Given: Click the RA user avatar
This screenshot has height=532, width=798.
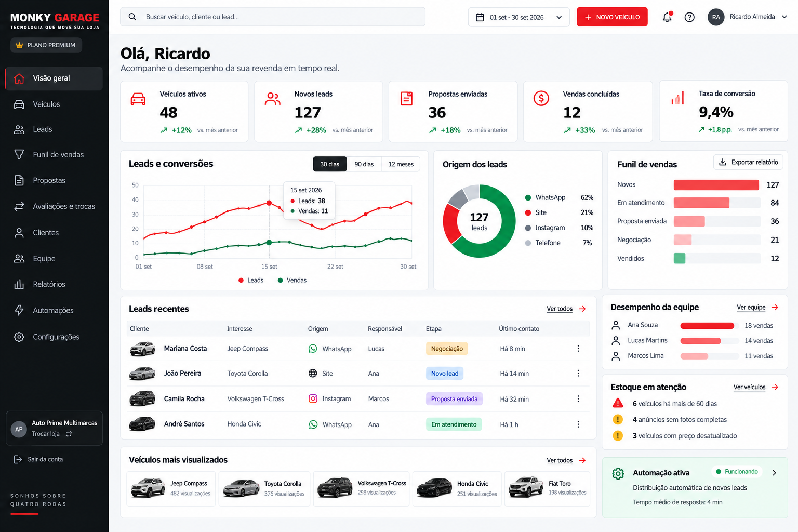Looking at the screenshot, I should point(716,17).
